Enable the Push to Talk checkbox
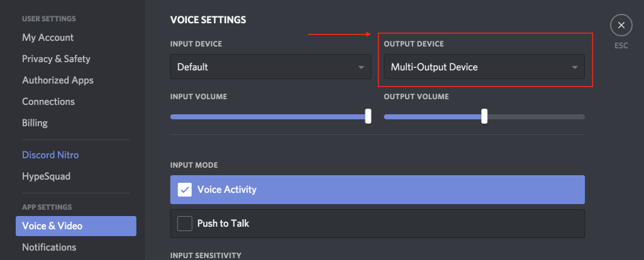Image resolution: width=644 pixels, height=260 pixels. [x=185, y=224]
